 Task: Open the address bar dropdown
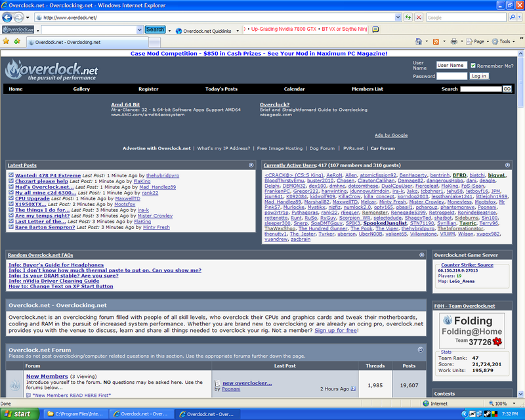398,18
